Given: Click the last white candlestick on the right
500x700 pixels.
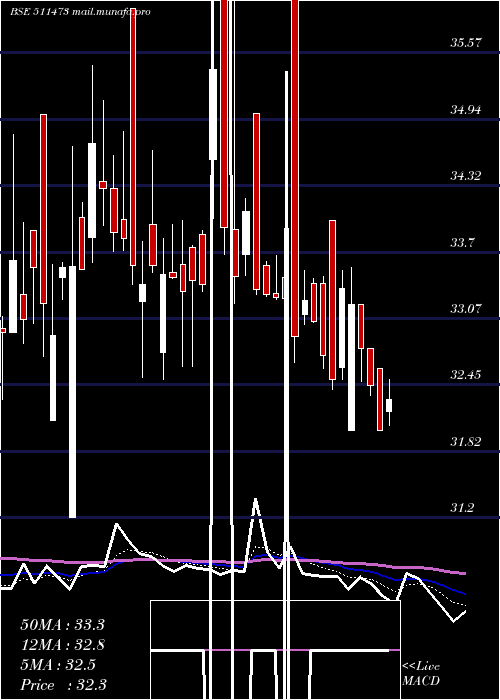Looking at the screenshot, I should coord(389,405).
